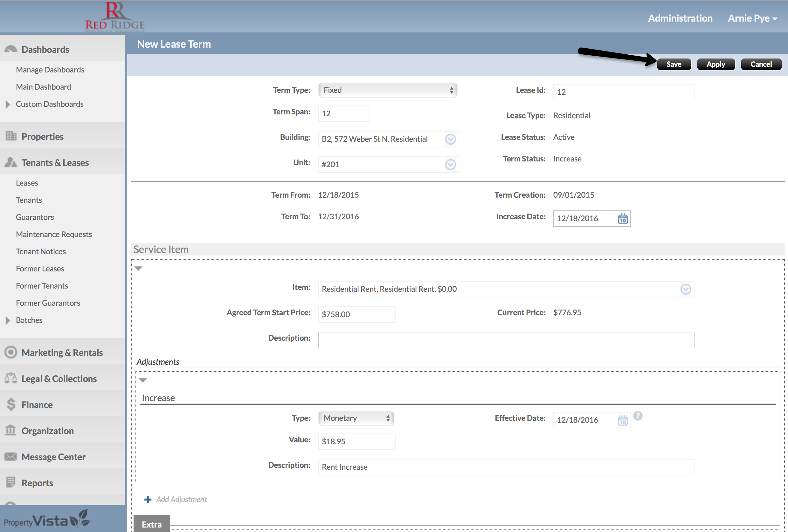Click the Effective Date help question icon

(x=638, y=416)
